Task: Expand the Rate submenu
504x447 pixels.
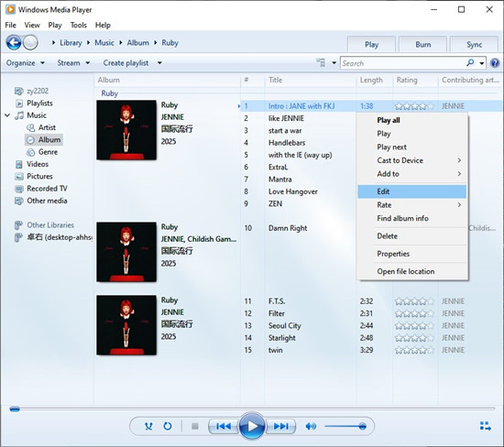Action: tap(412, 204)
